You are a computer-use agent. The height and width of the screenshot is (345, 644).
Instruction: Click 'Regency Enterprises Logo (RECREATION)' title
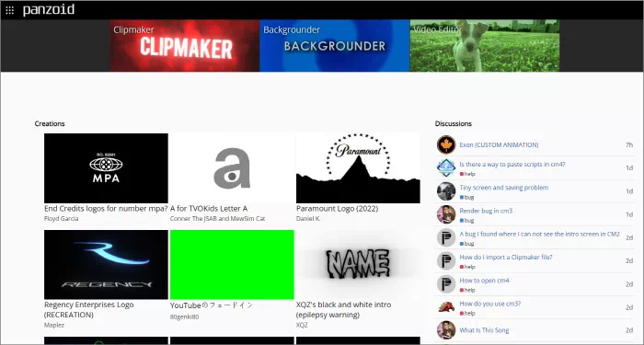click(x=88, y=310)
